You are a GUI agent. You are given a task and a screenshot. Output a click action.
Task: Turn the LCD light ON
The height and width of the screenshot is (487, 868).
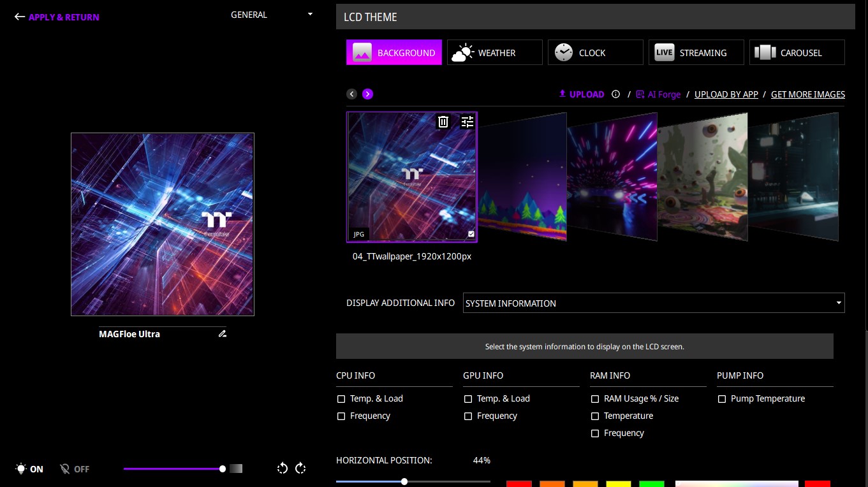(x=29, y=469)
